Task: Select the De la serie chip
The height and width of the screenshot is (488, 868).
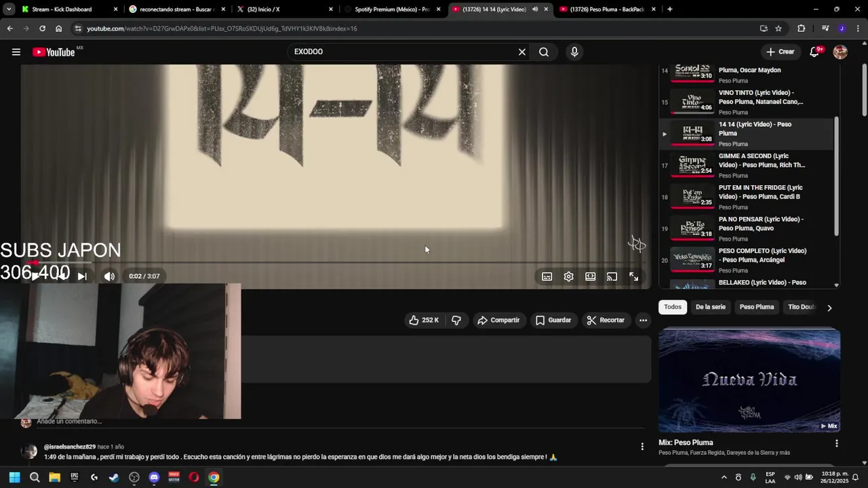Action: (710, 307)
